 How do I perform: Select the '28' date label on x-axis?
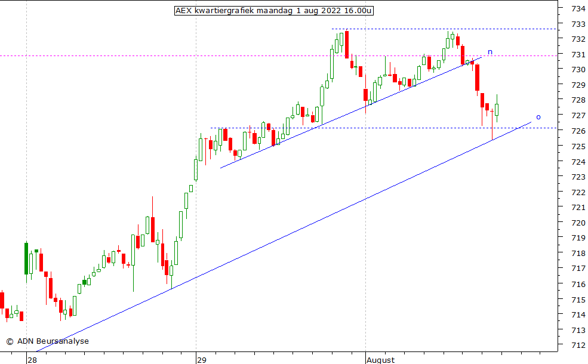pyautogui.click(x=32, y=360)
